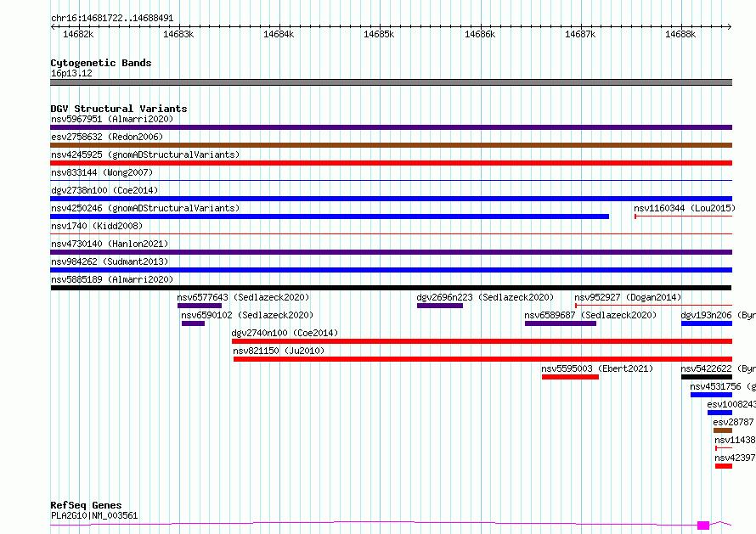Click the DGV Structural Variants track title
Viewport: 756px width, 534px height.
coord(119,109)
